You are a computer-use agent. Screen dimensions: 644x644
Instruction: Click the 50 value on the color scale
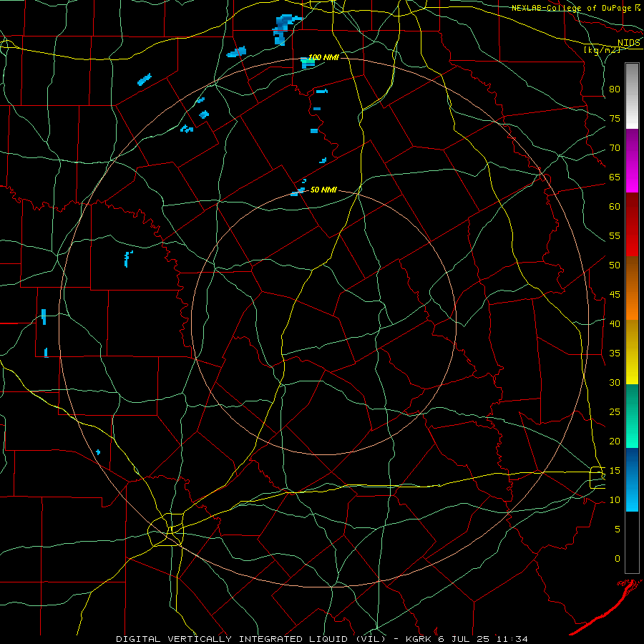(x=615, y=265)
